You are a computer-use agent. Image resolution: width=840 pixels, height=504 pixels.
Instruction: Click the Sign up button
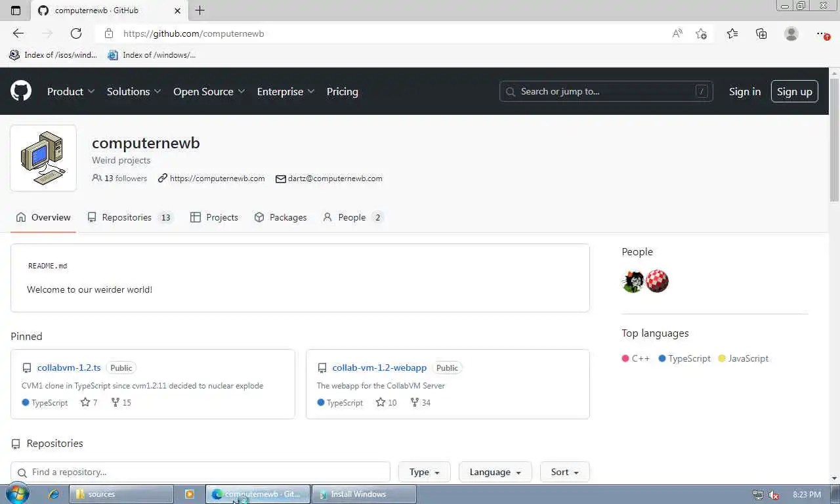click(794, 91)
